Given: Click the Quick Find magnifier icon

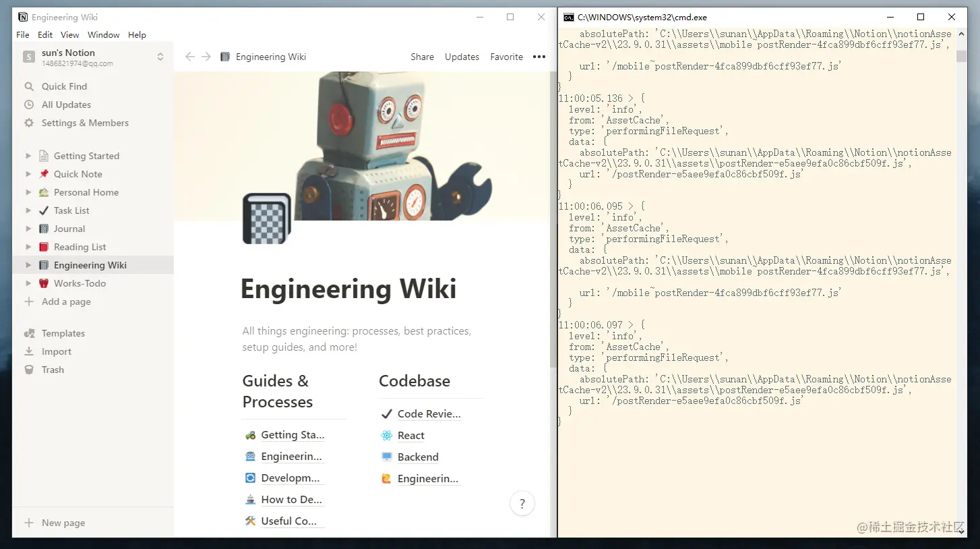Looking at the screenshot, I should click(x=29, y=86).
